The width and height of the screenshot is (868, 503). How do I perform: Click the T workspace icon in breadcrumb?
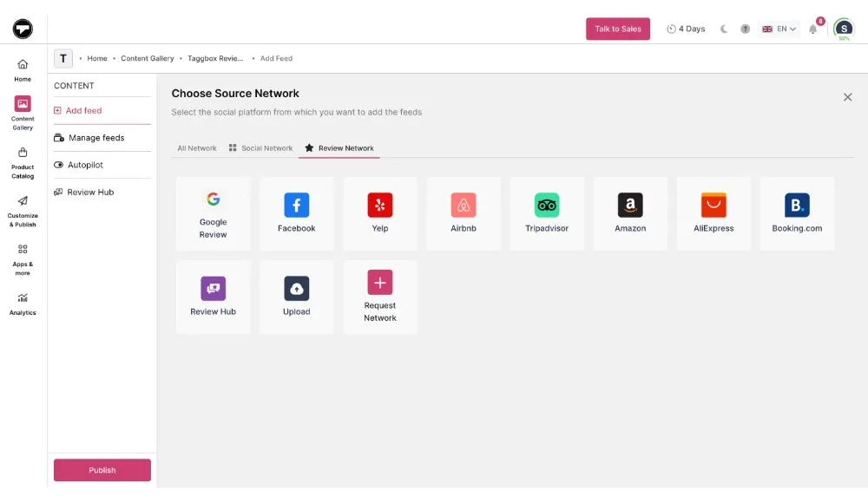63,58
